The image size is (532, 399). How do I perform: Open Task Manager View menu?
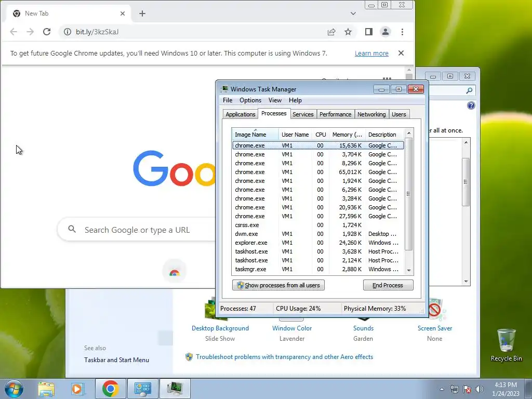(x=275, y=100)
